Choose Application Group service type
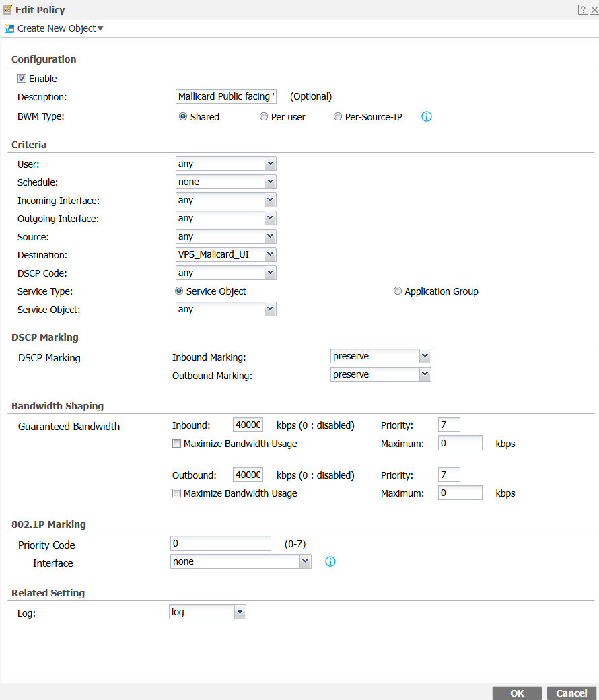Image resolution: width=599 pixels, height=700 pixels. [x=398, y=291]
